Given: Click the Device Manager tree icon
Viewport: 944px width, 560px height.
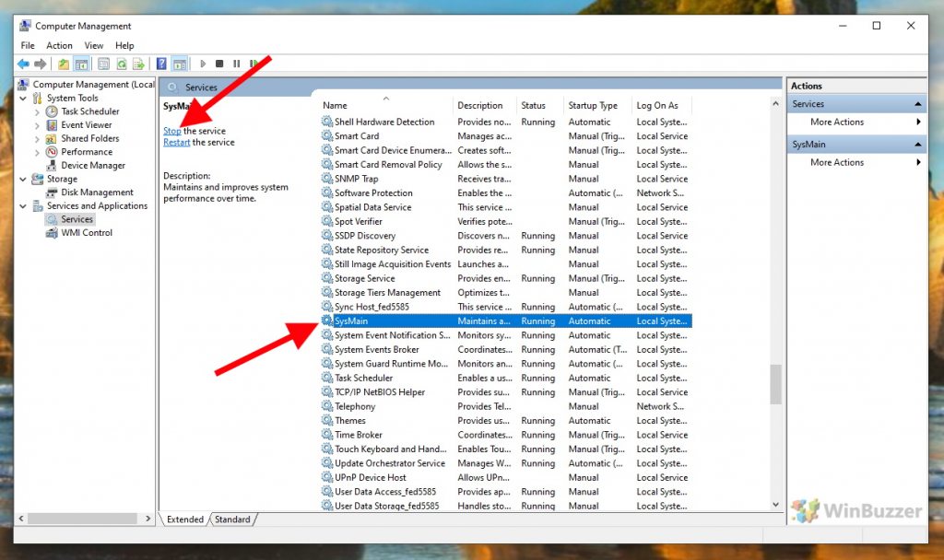Looking at the screenshot, I should tap(52, 166).
